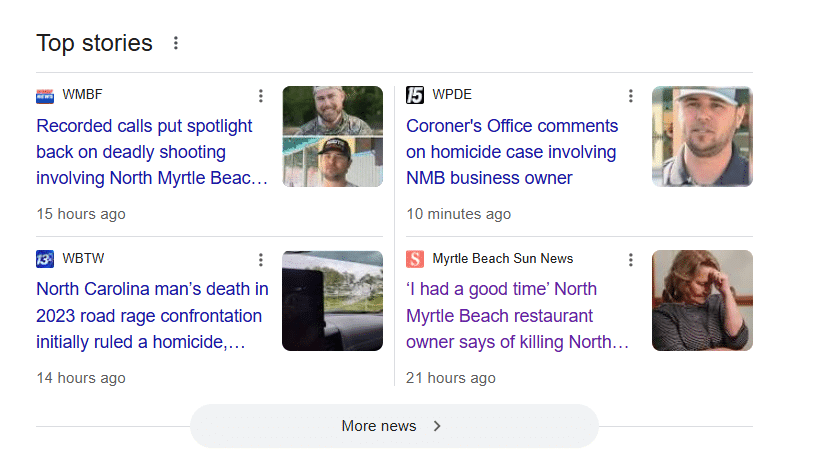This screenshot has height=465, width=818.
Task: Open WPDE thumbnail of man in cap
Action: pos(702,136)
